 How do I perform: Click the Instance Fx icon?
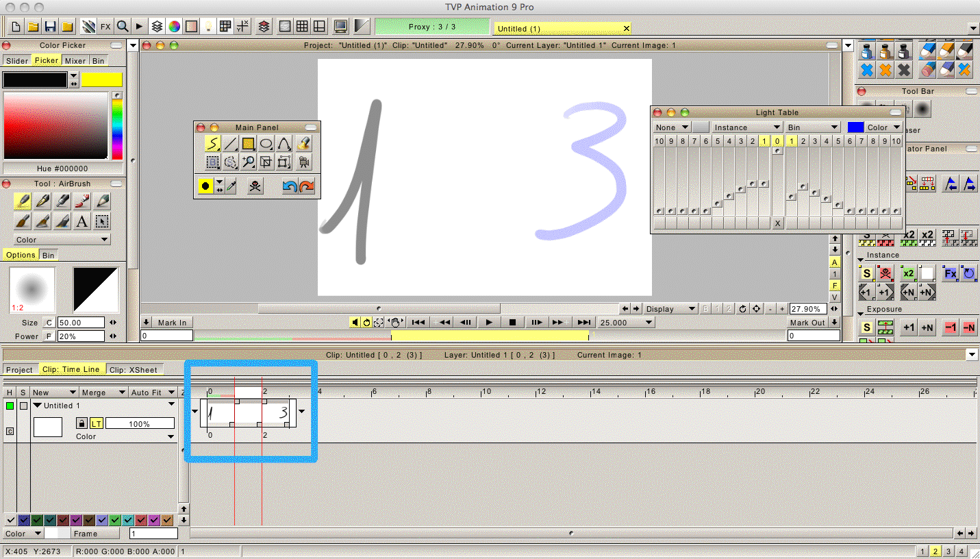(950, 273)
